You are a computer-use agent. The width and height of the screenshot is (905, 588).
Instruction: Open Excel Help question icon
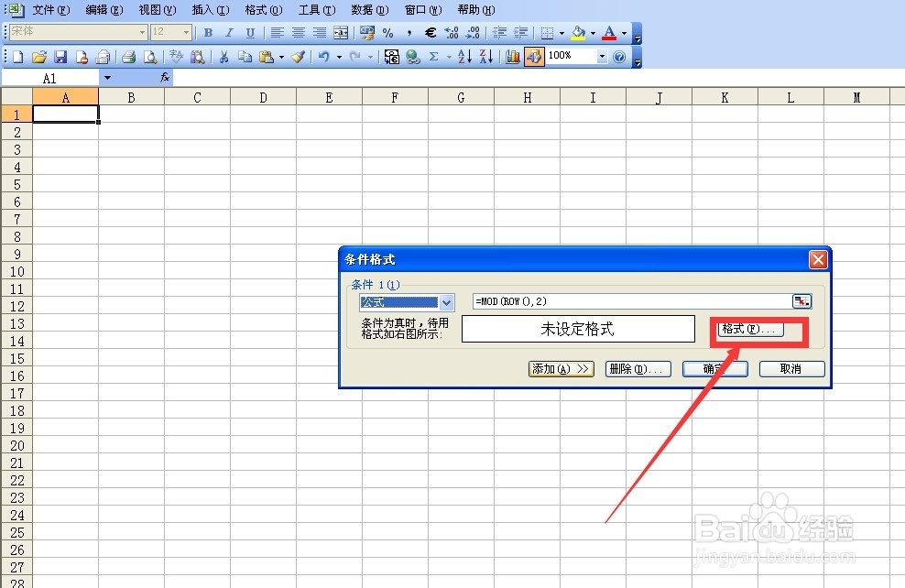coord(619,57)
